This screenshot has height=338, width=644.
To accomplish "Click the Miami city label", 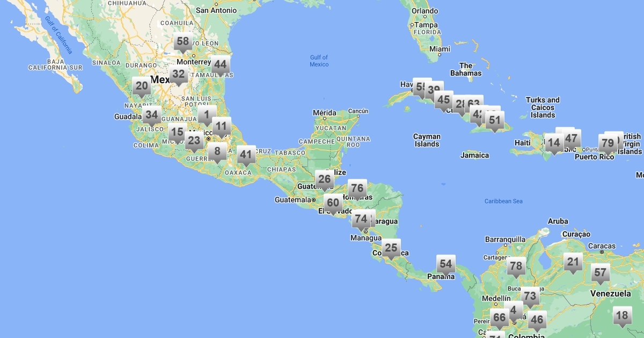I will [x=440, y=49].
